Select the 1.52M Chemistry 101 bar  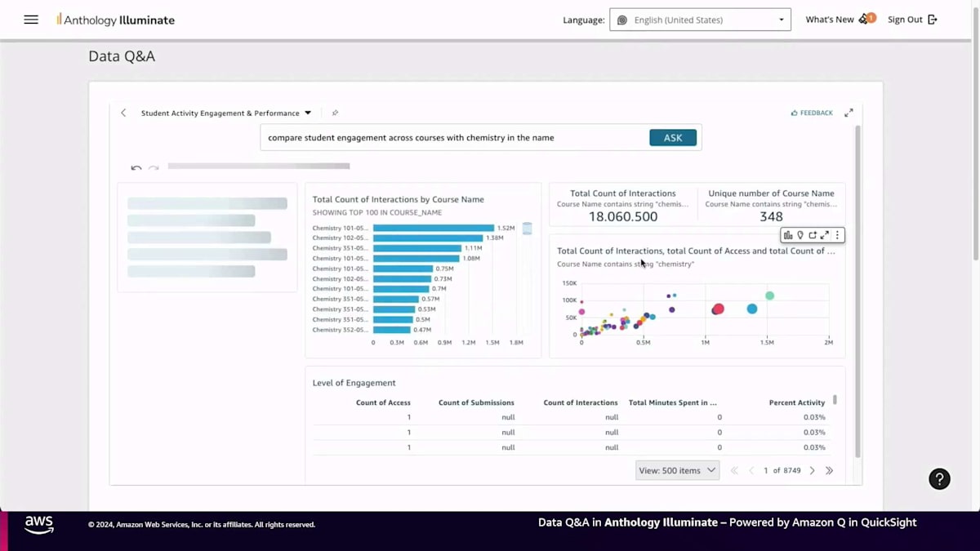434,228
